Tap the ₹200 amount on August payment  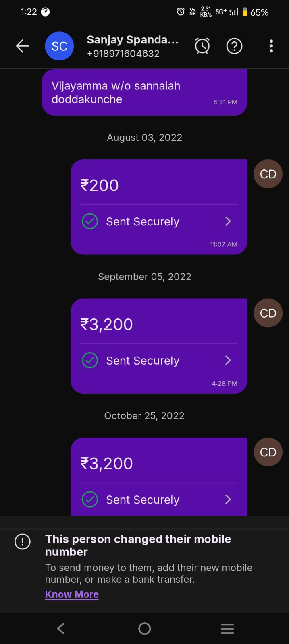point(100,185)
